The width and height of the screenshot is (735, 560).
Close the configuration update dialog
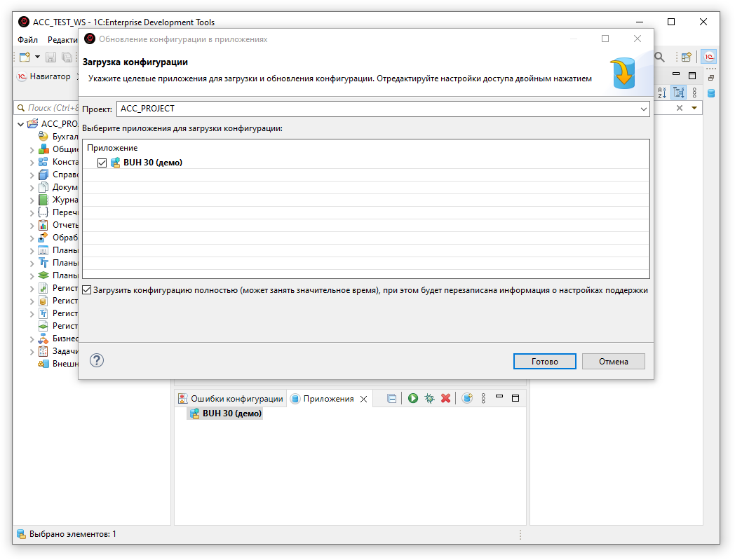pos(637,39)
